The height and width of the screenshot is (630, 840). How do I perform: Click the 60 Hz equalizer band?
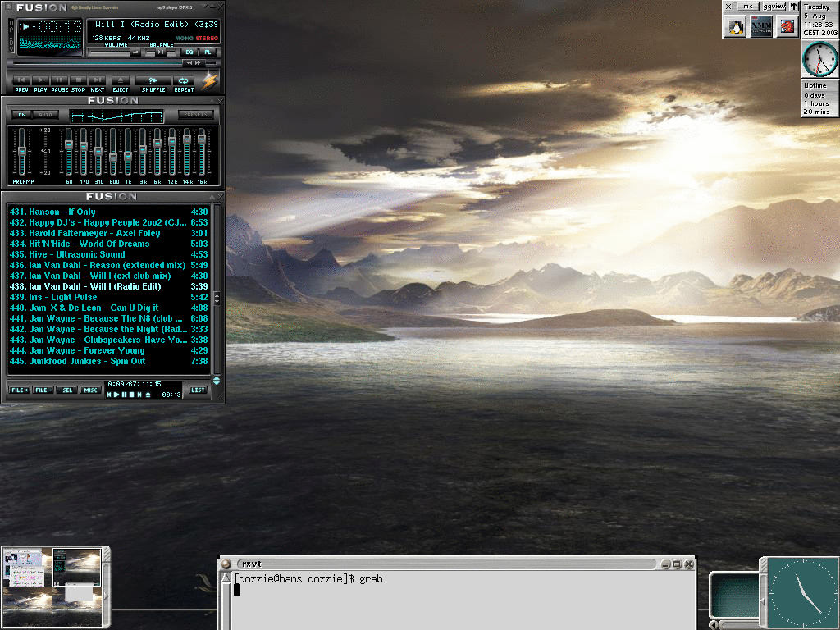click(x=69, y=152)
